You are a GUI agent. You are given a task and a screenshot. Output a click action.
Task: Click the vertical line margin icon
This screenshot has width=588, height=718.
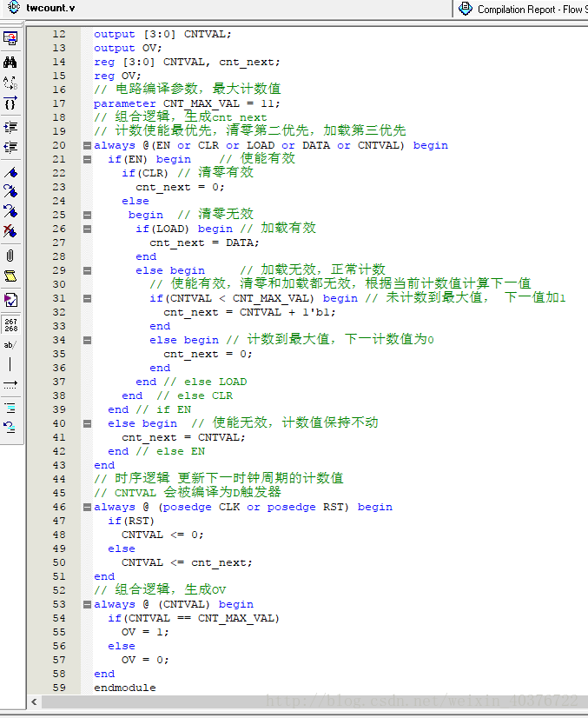(x=10, y=364)
